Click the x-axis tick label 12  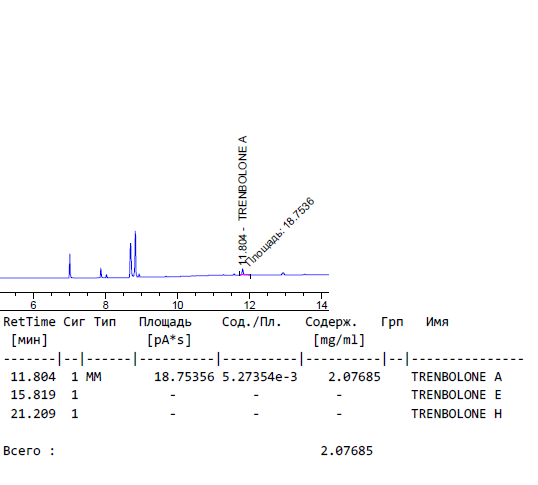pos(249,305)
